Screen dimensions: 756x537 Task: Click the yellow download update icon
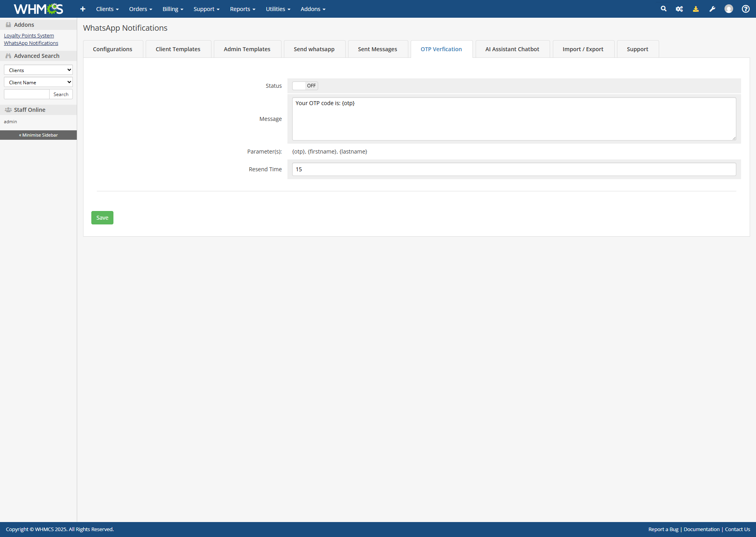(x=696, y=9)
